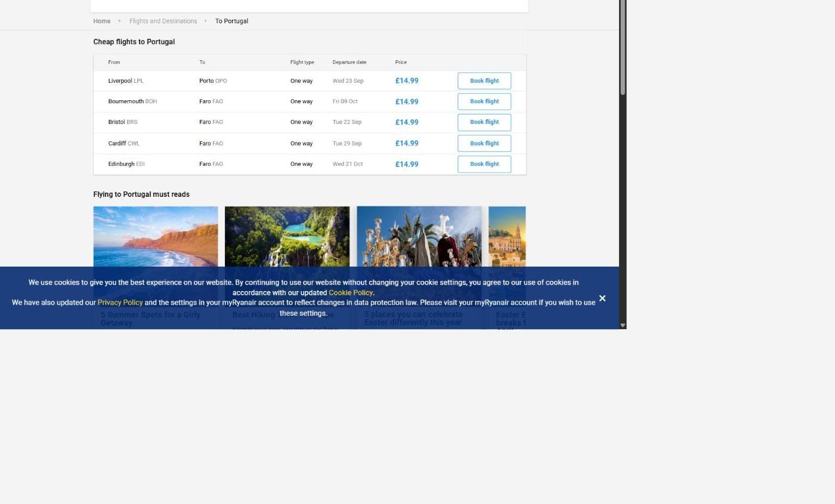
Task: Click the To Portugal breadcrumb
Action: click(x=231, y=21)
